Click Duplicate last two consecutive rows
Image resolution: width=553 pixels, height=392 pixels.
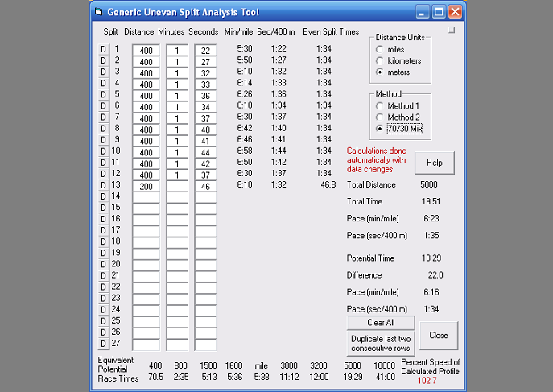click(380, 344)
